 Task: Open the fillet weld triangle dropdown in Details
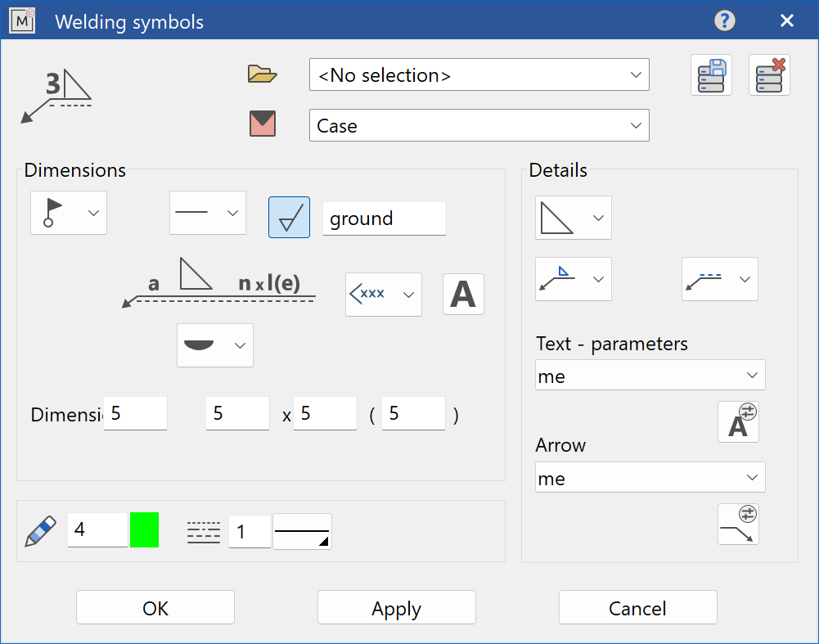(x=573, y=218)
